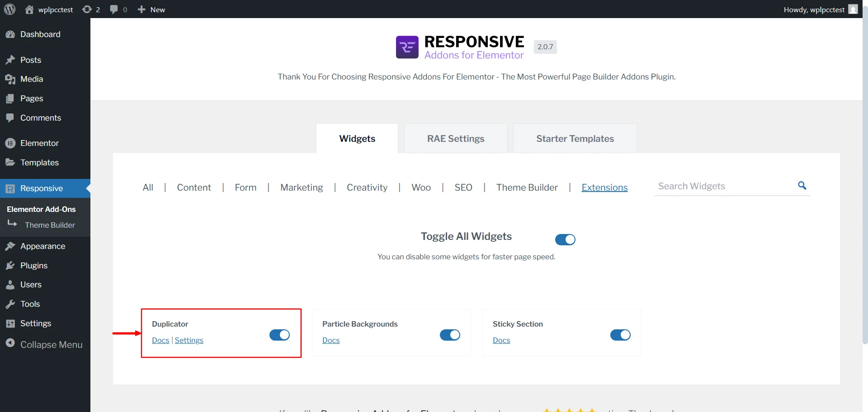Image resolution: width=868 pixels, height=412 pixels.
Task: Click the Templates folder icon
Action: pos(10,162)
